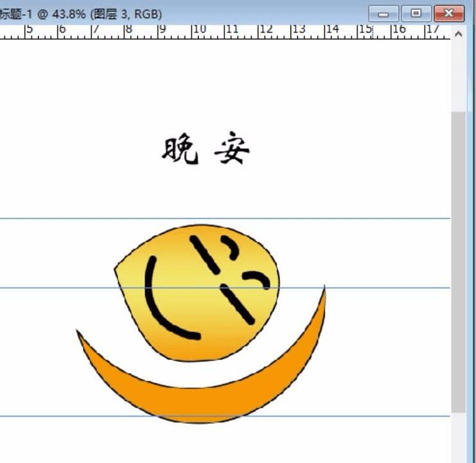
Task: Minimize the document window
Action: tap(383, 14)
